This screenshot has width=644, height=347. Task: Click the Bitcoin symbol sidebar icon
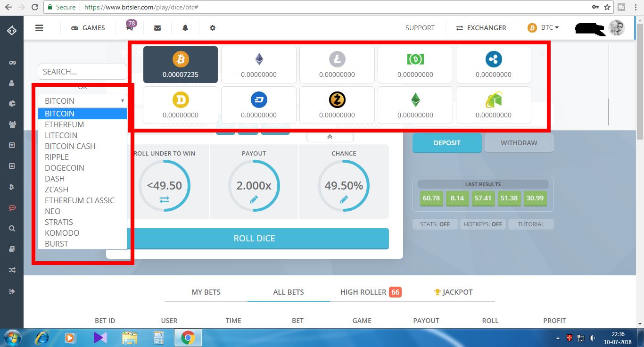(x=12, y=187)
